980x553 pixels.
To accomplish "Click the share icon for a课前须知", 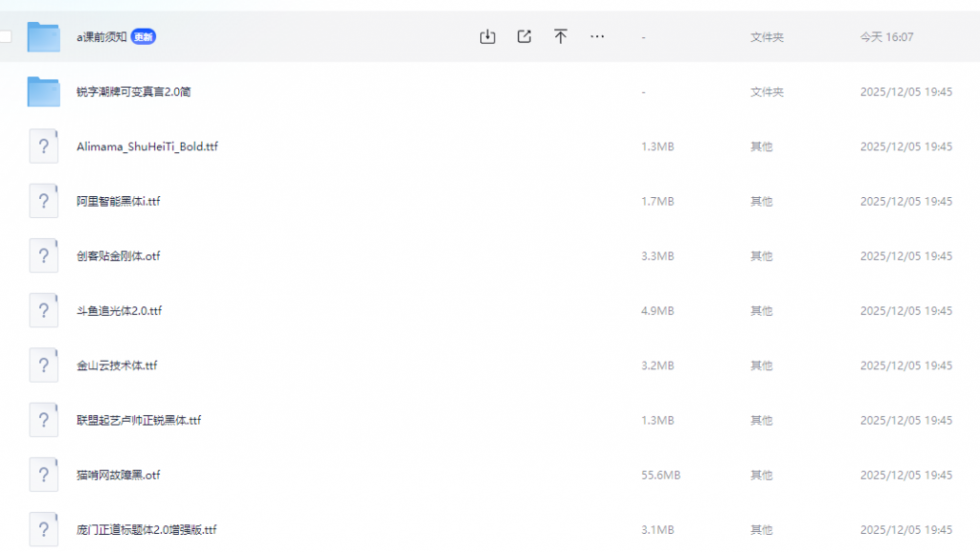I will click(x=523, y=36).
